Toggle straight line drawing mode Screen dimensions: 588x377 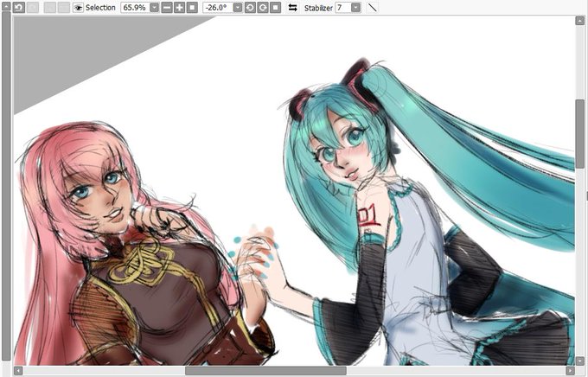pyautogui.click(x=372, y=8)
